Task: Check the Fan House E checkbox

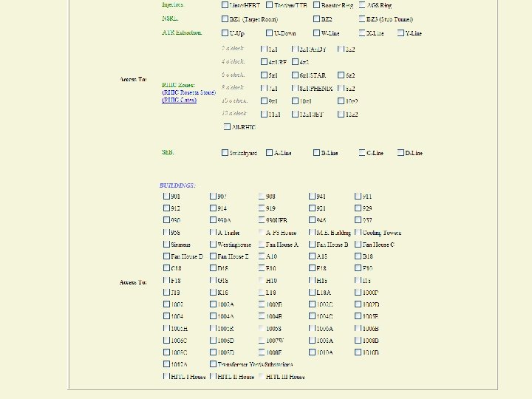Action: 213,256
